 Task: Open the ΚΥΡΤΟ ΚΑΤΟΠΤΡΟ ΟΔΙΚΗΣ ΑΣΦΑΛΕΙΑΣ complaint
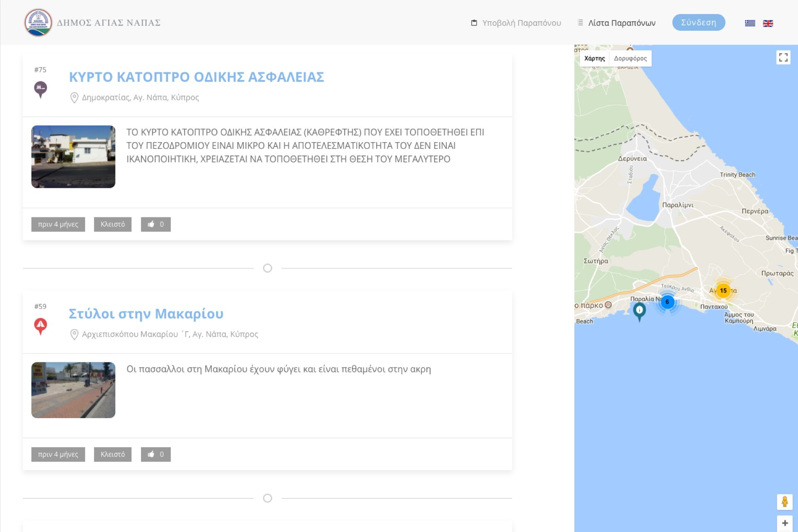[196, 77]
